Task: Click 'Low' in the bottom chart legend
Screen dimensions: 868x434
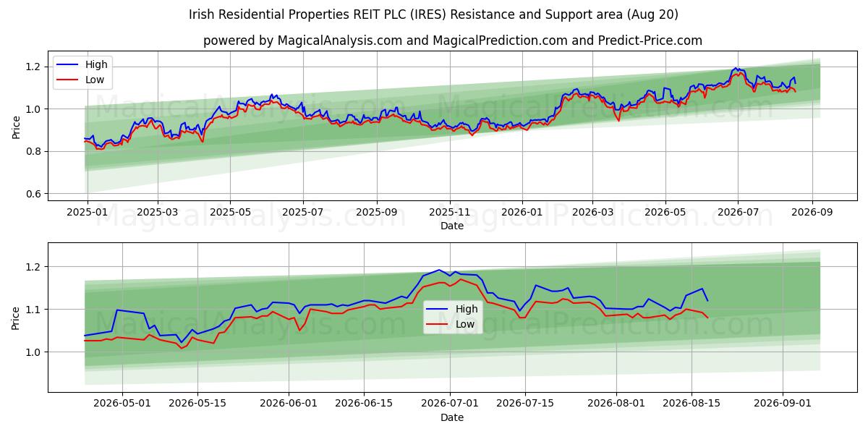Action: (x=465, y=324)
